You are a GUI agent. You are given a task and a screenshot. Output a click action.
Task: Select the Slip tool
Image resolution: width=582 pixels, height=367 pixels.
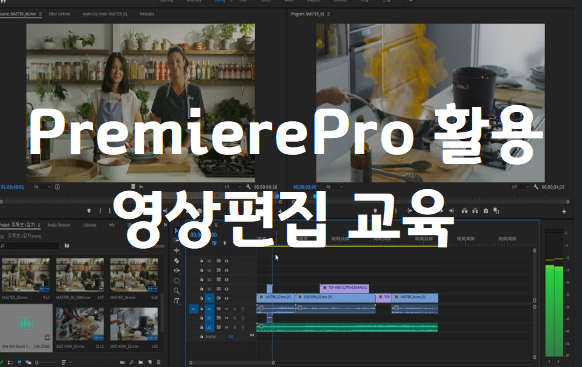point(177,271)
